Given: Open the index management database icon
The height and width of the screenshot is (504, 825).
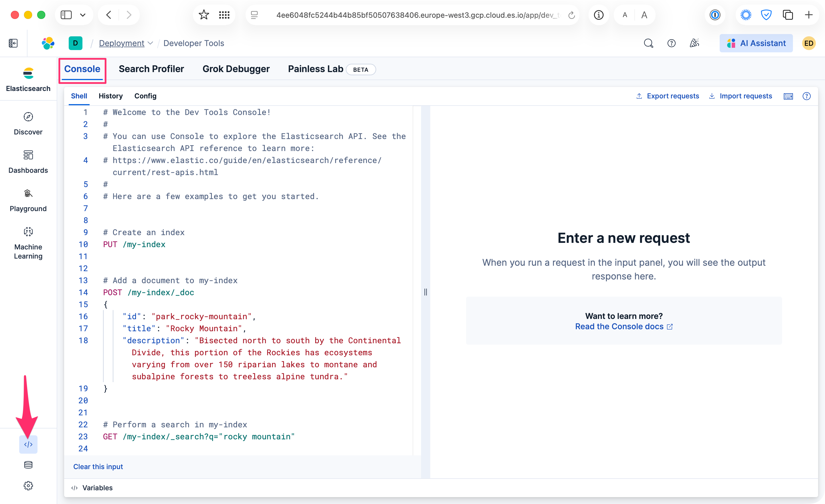Looking at the screenshot, I should [28, 465].
